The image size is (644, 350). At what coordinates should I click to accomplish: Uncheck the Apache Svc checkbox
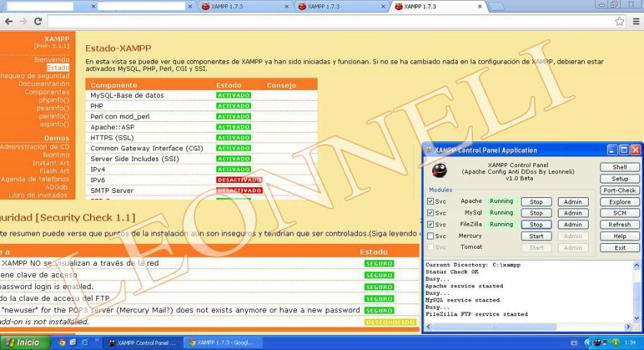click(431, 202)
